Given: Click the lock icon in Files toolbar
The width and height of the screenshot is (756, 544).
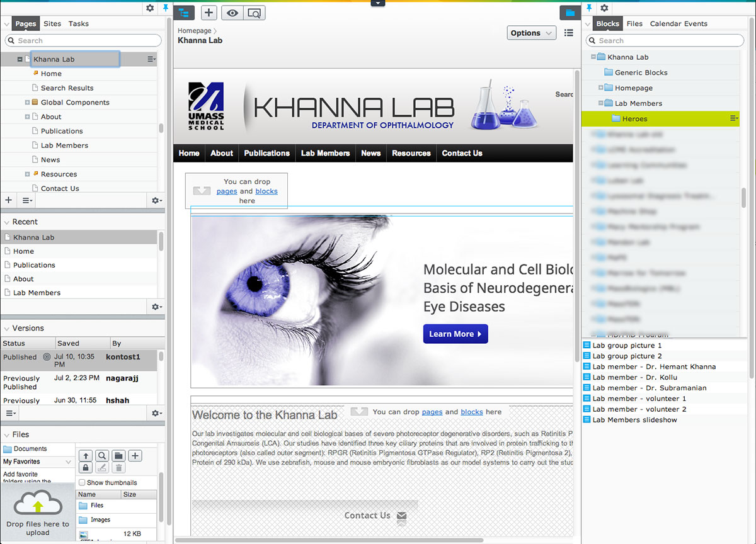Looking at the screenshot, I should coord(85,468).
